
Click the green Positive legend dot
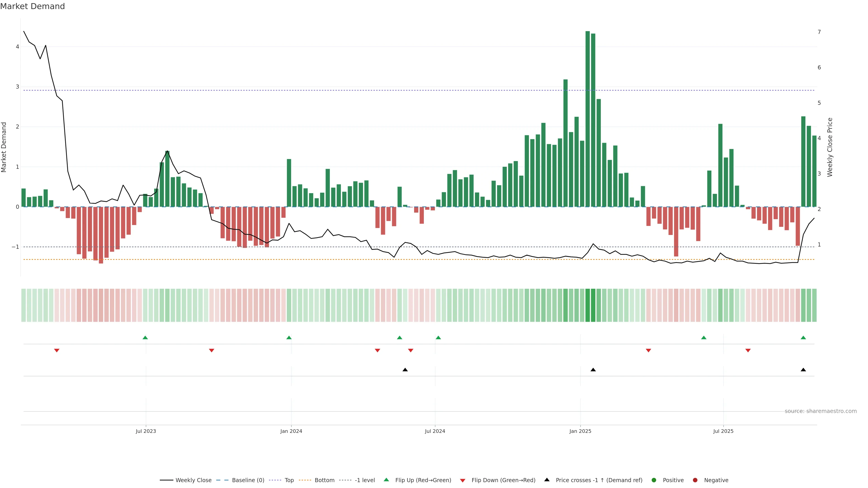click(654, 480)
